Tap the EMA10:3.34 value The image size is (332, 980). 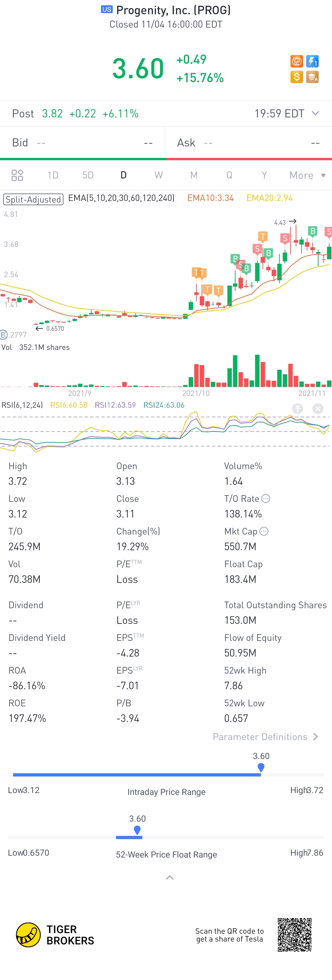tap(210, 198)
